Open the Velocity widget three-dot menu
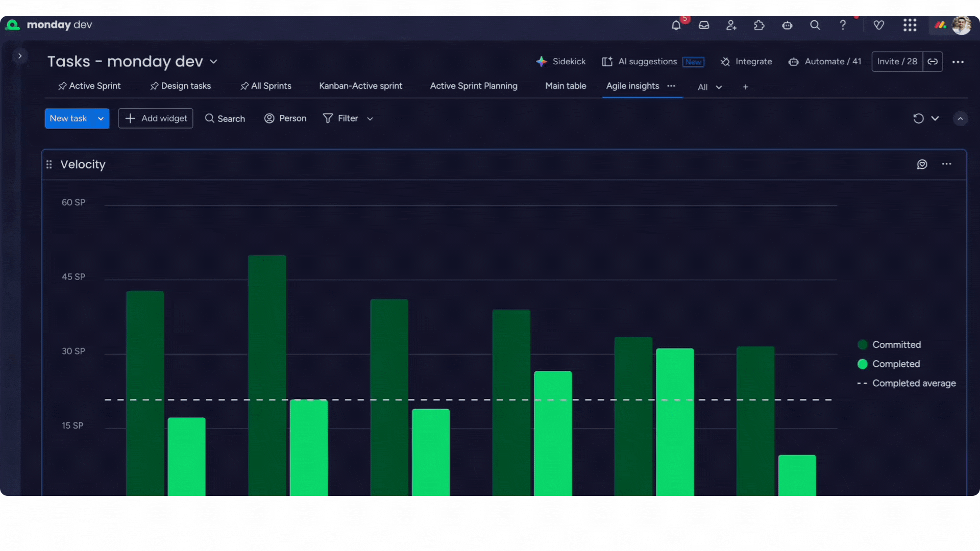Viewport: 980px width, 551px height. [947, 164]
